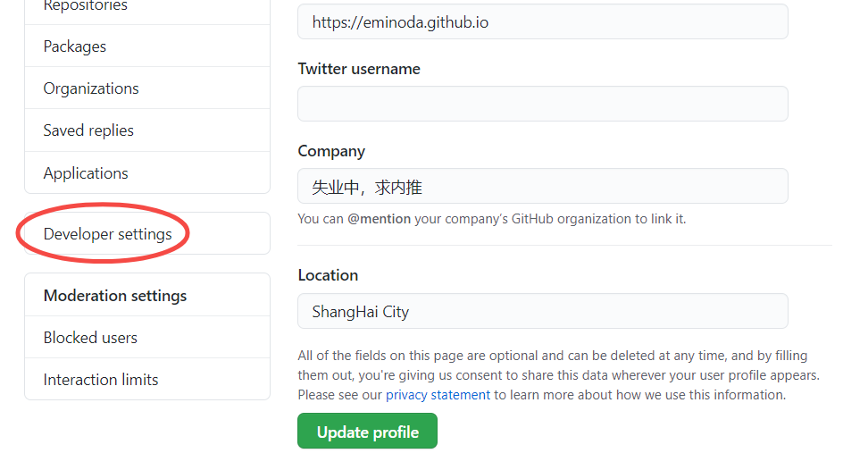Focus the URL field with eminoda.github.io

pos(543,21)
